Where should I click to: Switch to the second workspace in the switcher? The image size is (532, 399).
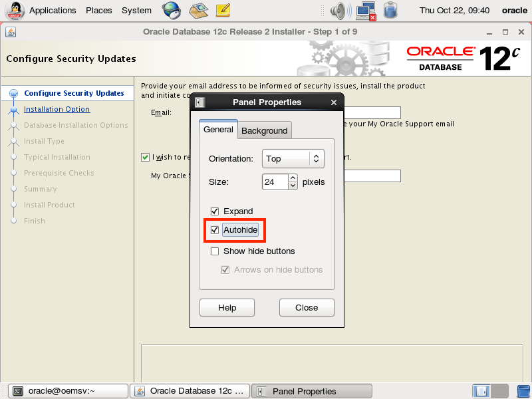[499, 391]
